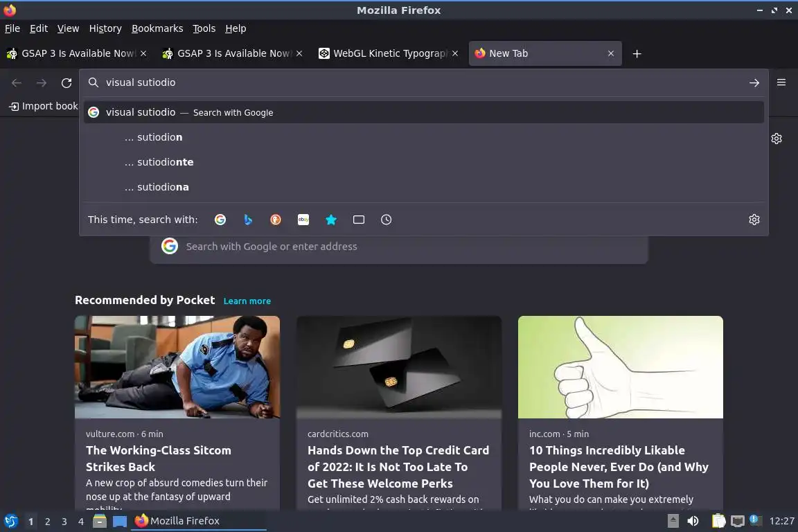
Task: Switch to workspace 2 in the taskbar
Action: [x=47, y=522]
